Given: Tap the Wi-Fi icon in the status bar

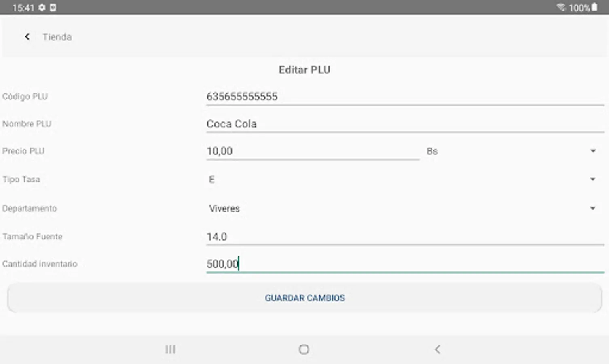Looking at the screenshot, I should pyautogui.click(x=562, y=7).
